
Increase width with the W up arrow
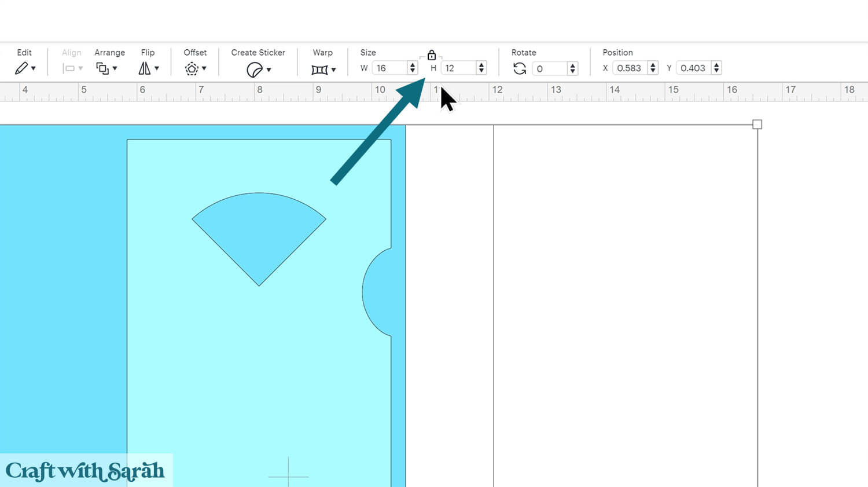coord(412,65)
